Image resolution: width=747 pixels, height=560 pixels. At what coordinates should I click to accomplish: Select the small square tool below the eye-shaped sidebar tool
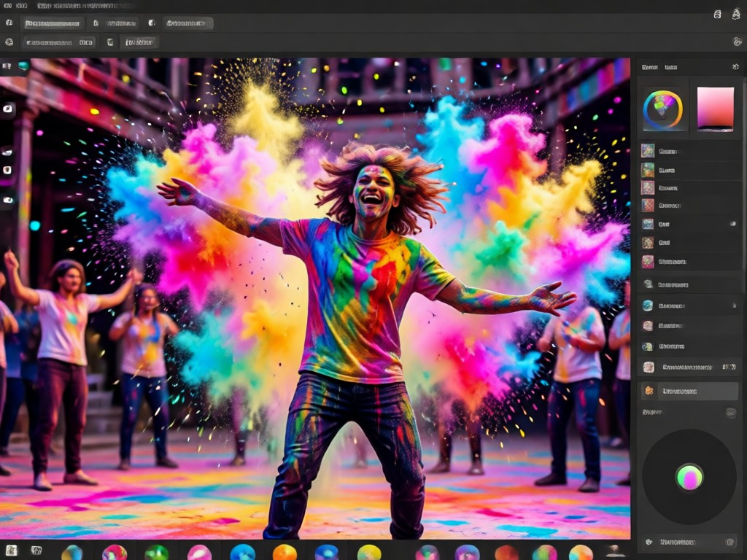pos(7,170)
